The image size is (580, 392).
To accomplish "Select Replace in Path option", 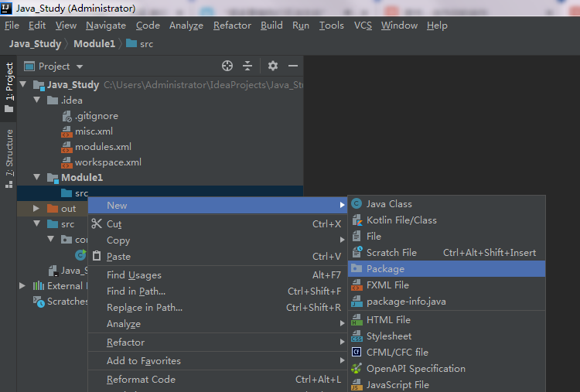I will pos(217,307).
